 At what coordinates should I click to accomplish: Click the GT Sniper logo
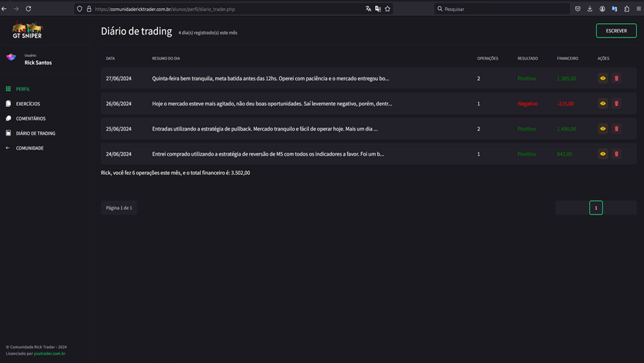click(x=27, y=30)
